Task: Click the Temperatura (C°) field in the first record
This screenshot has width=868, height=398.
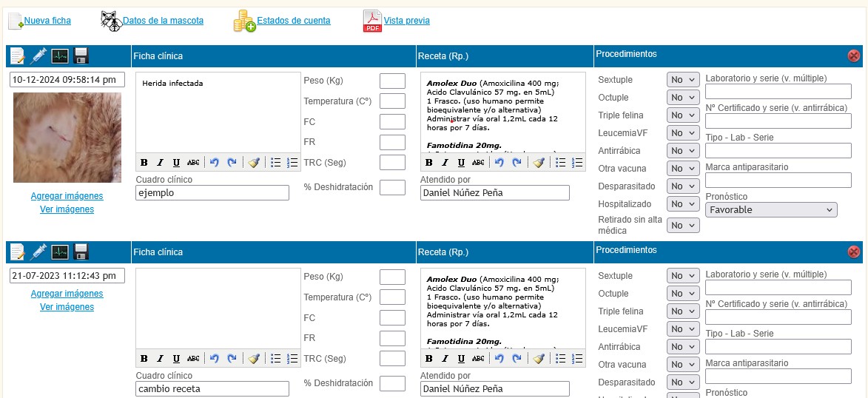Action: tap(392, 101)
